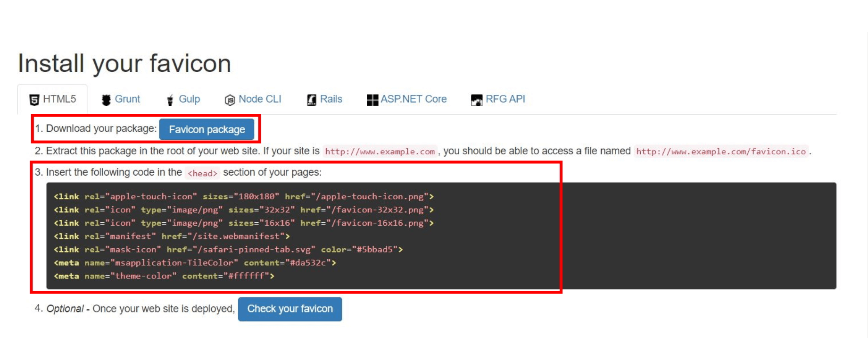This screenshot has height=338, width=868.
Task: Click the Grunt boar icon
Action: 106,100
